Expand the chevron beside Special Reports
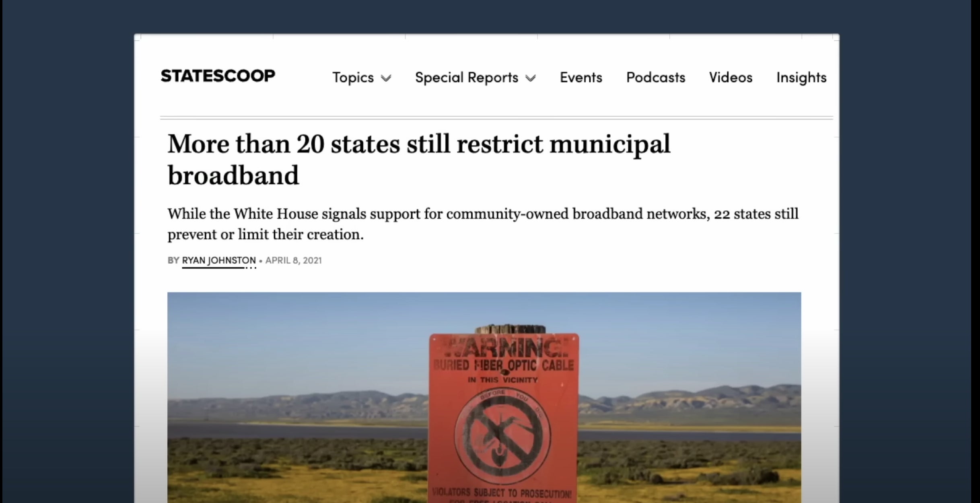Image resolution: width=980 pixels, height=503 pixels. pos(531,78)
